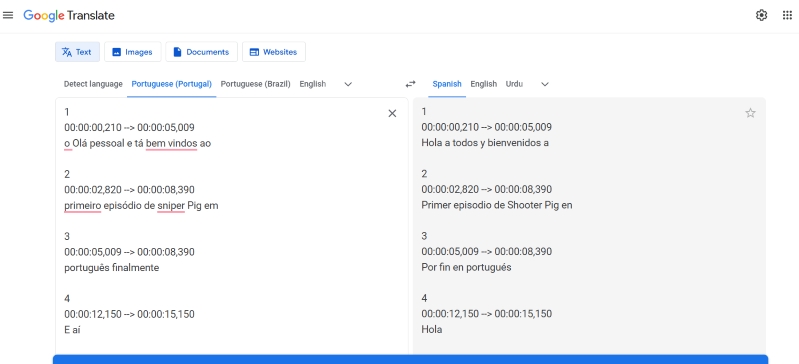Choose Detect language as source
This screenshot has width=799, height=364.
(x=93, y=84)
